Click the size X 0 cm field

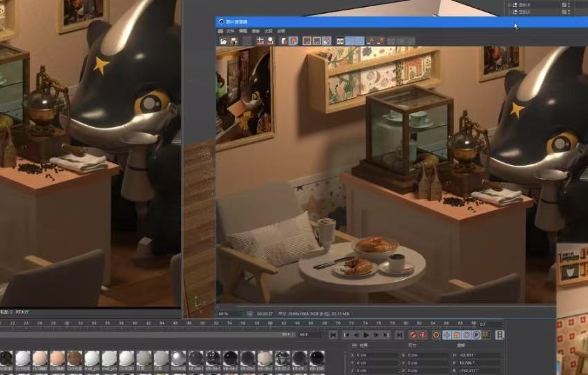pos(427,355)
